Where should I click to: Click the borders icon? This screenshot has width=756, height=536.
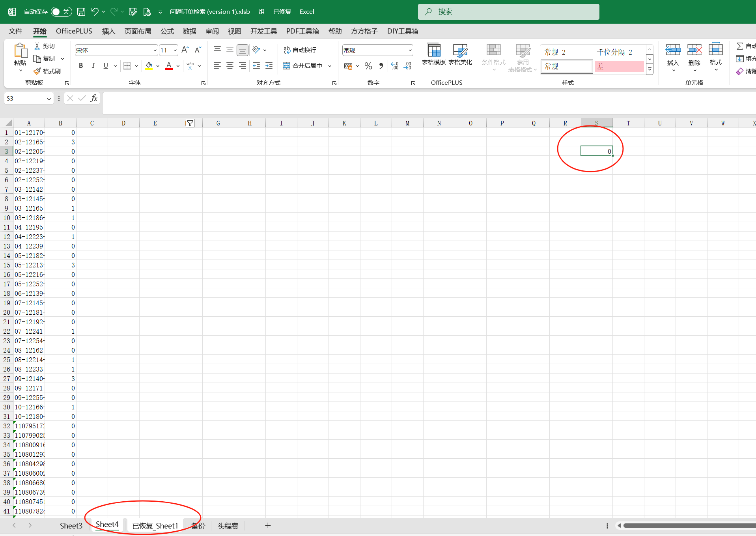pyautogui.click(x=127, y=66)
